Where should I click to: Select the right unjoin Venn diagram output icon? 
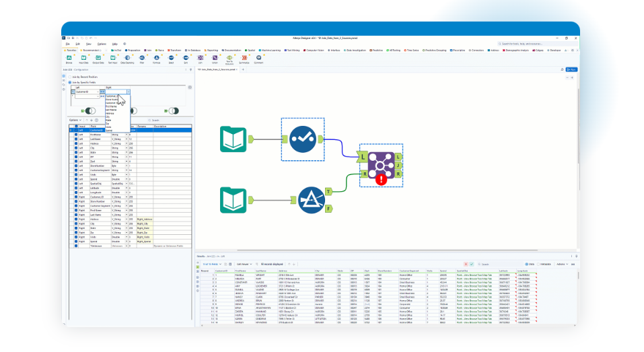pos(172,111)
